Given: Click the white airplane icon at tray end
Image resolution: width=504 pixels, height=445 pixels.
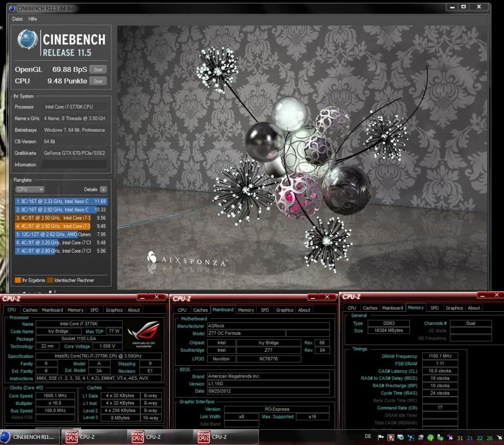Looking at the screenshot, I should 500,438.
